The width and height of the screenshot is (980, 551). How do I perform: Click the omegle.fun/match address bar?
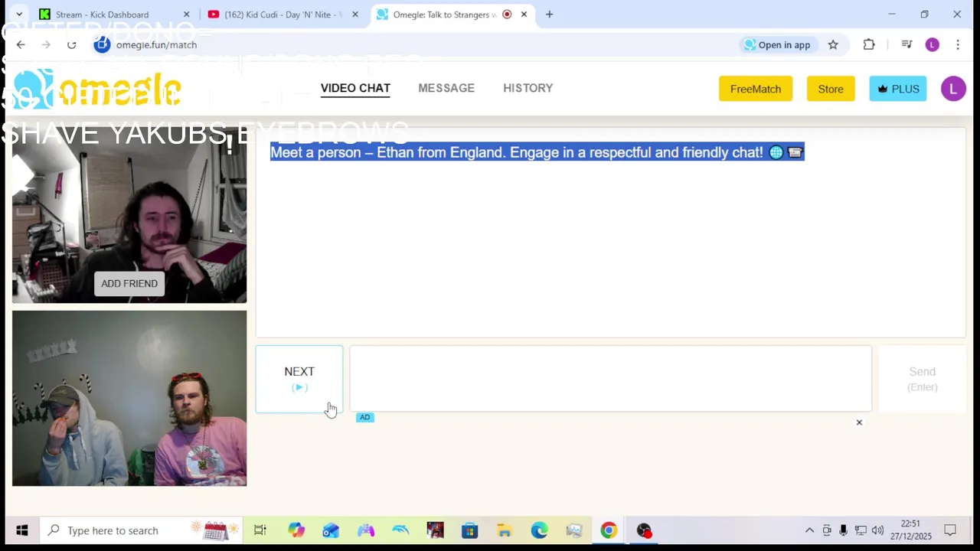(413, 45)
